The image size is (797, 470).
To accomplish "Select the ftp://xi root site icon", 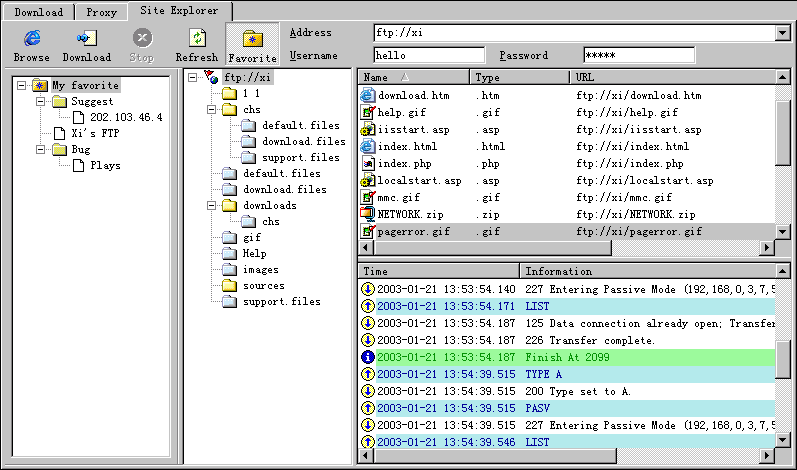I will pos(211,77).
